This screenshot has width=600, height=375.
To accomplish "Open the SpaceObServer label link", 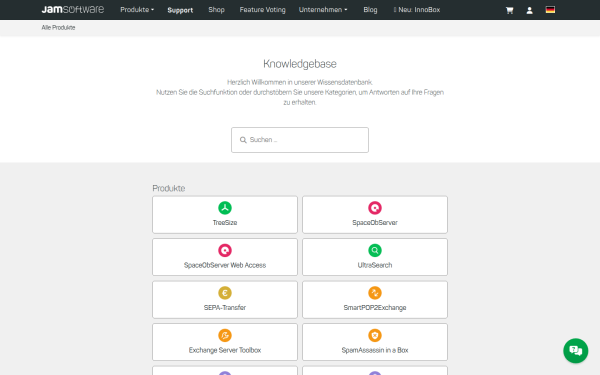I will tap(375, 223).
